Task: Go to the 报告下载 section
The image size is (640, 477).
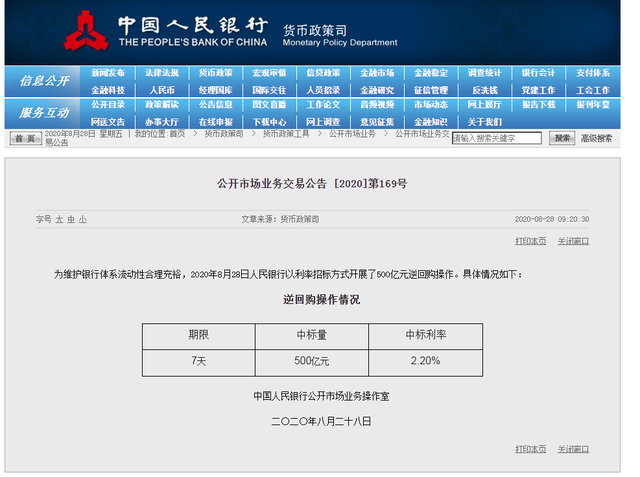Action: pyautogui.click(x=538, y=105)
